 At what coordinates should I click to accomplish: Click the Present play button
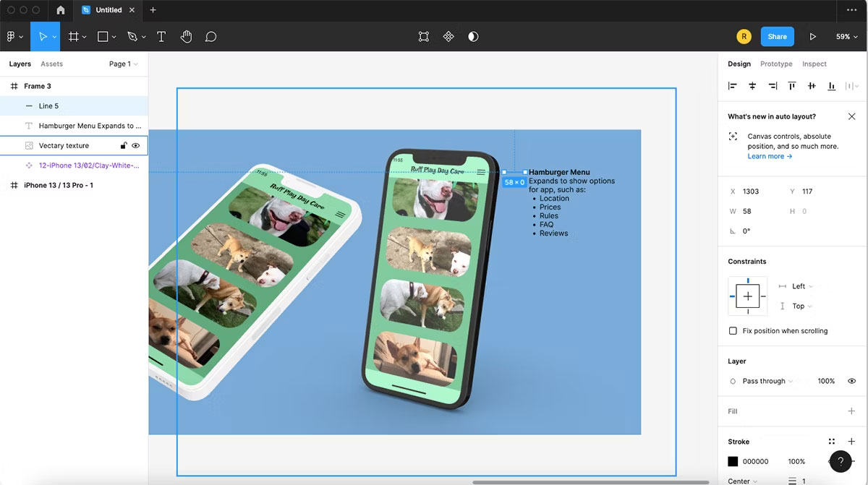coord(813,37)
